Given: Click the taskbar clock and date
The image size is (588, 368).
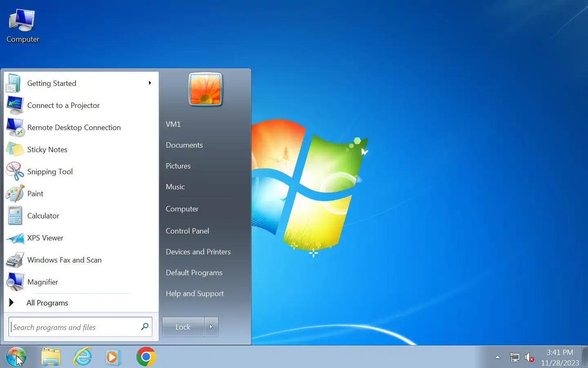Looking at the screenshot, I should [560, 357].
